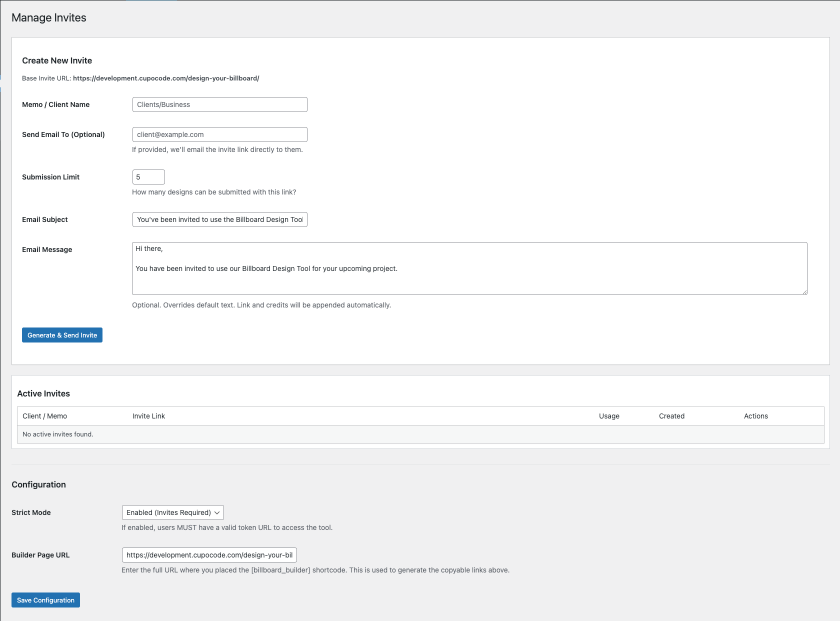Click into the Email Subject text field
The image size is (840, 621).
[x=219, y=219]
